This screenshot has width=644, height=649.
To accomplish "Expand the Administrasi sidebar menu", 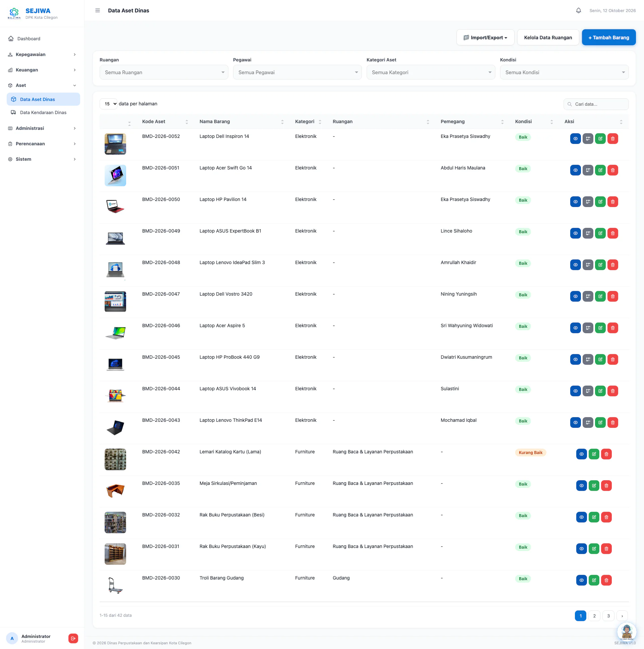I will pos(42,128).
